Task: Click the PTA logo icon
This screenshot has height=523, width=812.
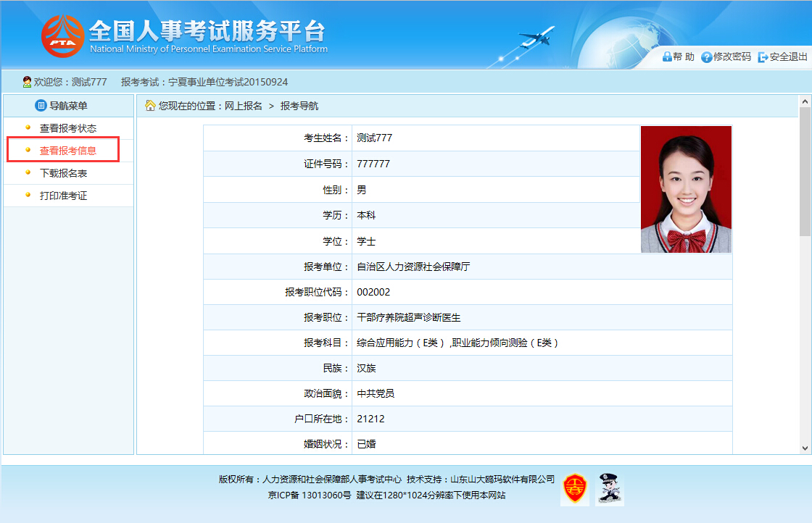Action: tap(62, 36)
